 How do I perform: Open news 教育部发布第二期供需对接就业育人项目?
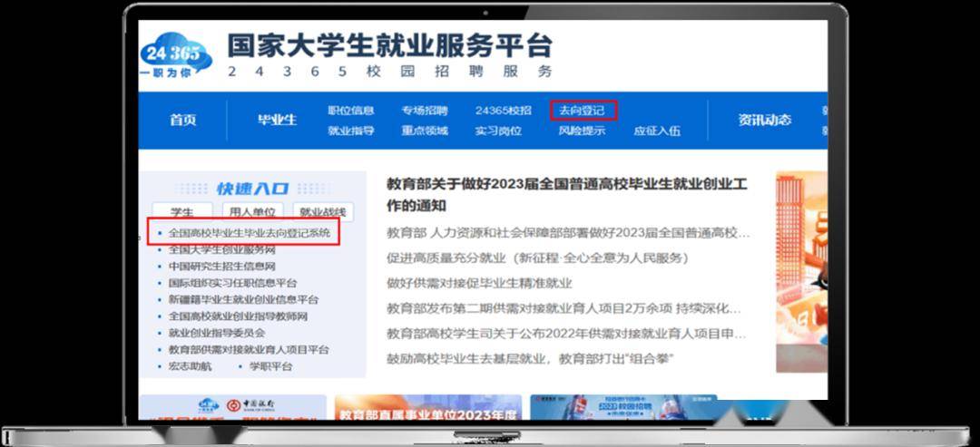pos(563,308)
